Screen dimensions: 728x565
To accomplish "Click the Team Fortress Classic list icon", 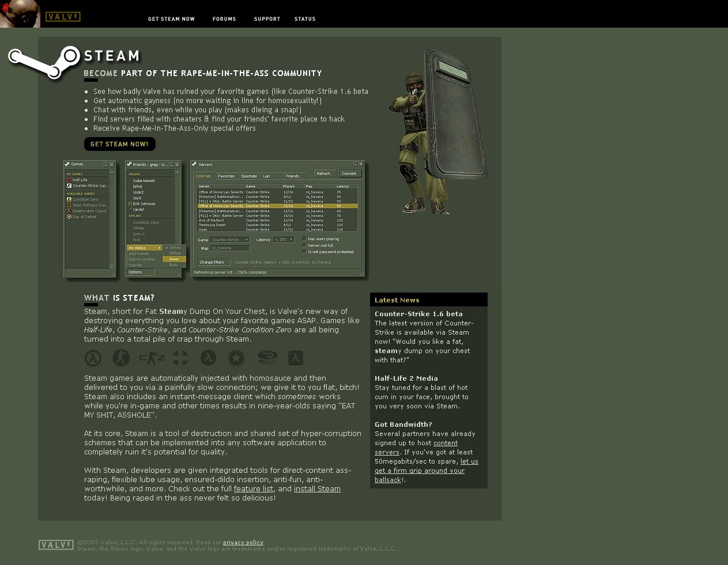I will (x=69, y=205).
